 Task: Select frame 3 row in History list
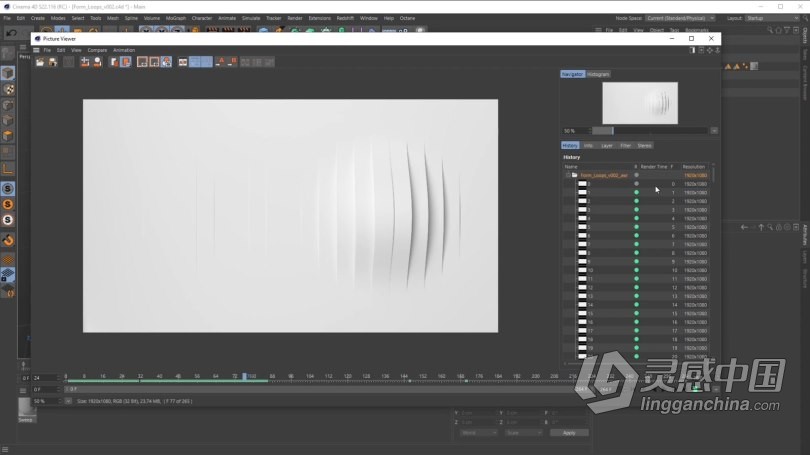(x=636, y=210)
